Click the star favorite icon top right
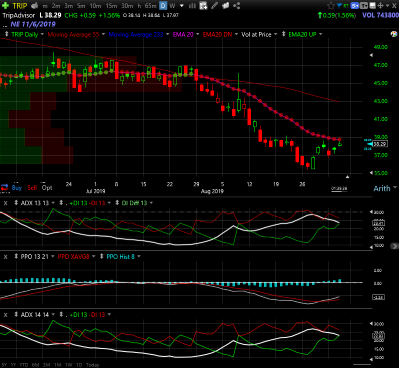This screenshot has height=368, width=399. coord(331,6)
